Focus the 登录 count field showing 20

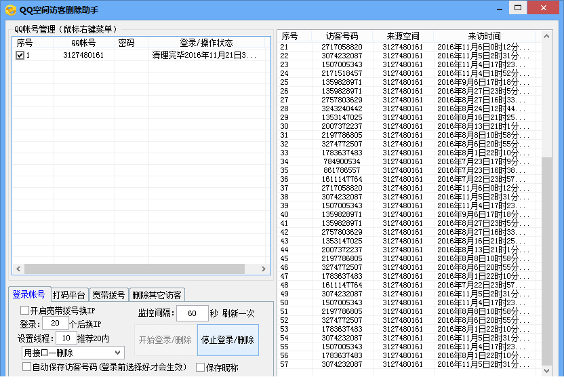[55, 323]
